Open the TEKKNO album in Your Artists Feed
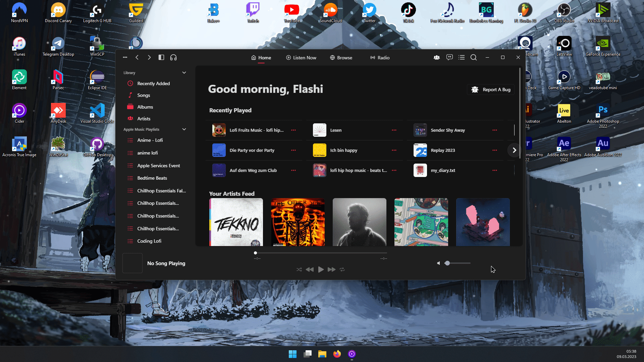This screenshot has height=362, width=644. pyautogui.click(x=236, y=222)
